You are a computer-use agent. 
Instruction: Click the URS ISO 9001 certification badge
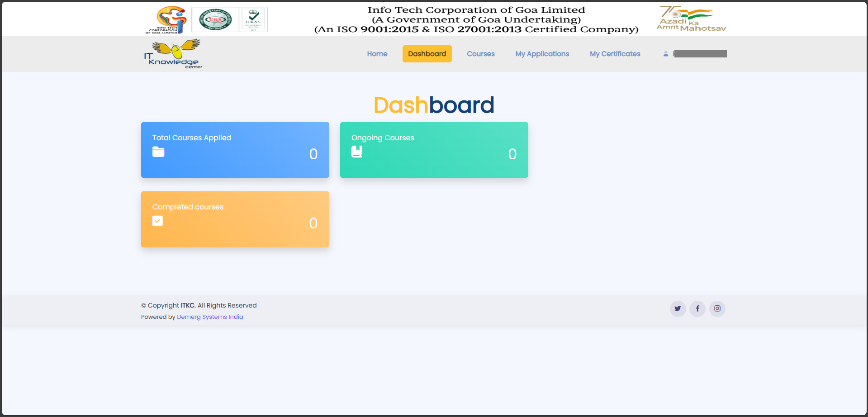[x=215, y=19]
